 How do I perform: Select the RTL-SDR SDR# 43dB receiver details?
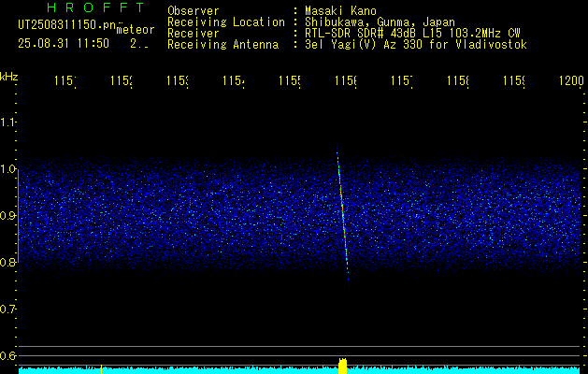point(412,34)
